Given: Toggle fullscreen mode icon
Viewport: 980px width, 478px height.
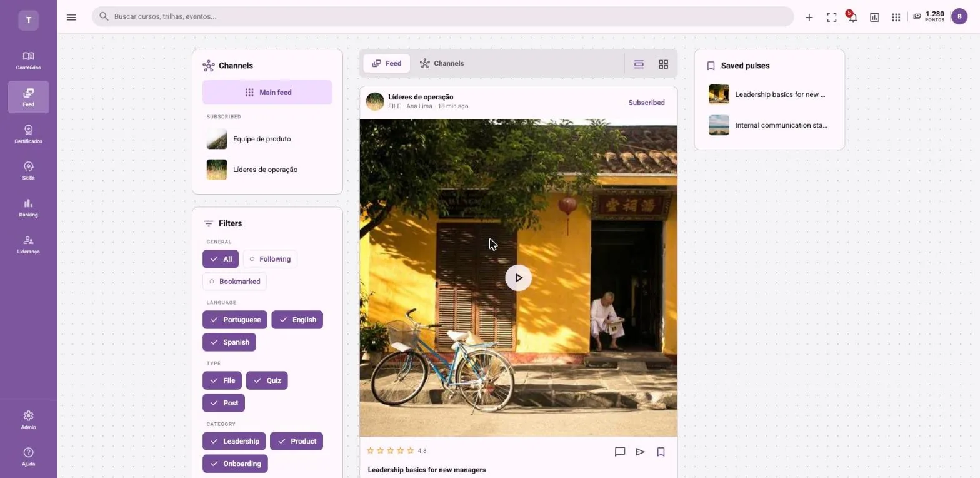Looking at the screenshot, I should coord(832,18).
